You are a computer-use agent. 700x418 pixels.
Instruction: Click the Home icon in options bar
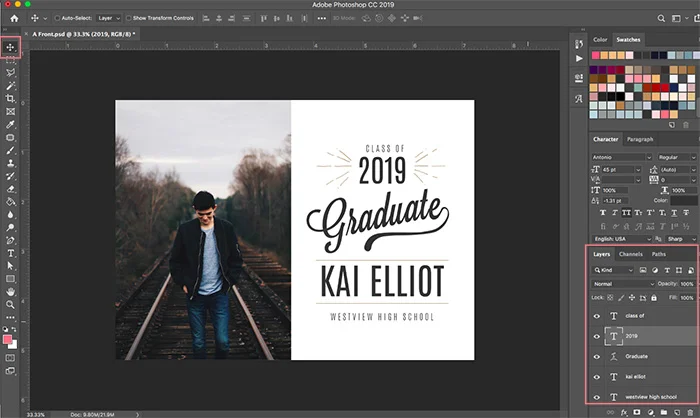click(x=14, y=18)
